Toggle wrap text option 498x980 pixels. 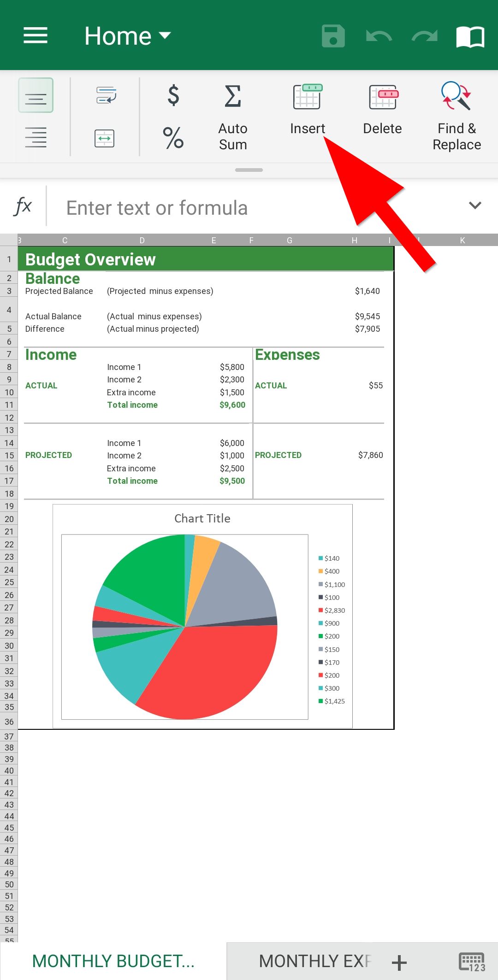click(x=106, y=95)
